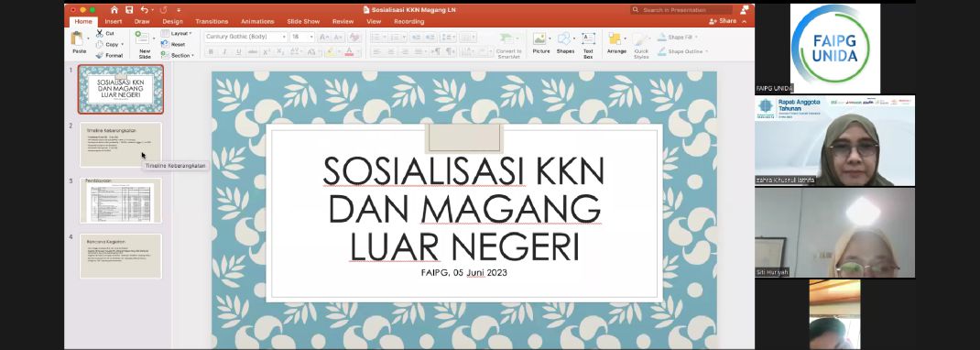Toggle Strikethrough formatting
The image size is (980, 350).
[253, 52]
